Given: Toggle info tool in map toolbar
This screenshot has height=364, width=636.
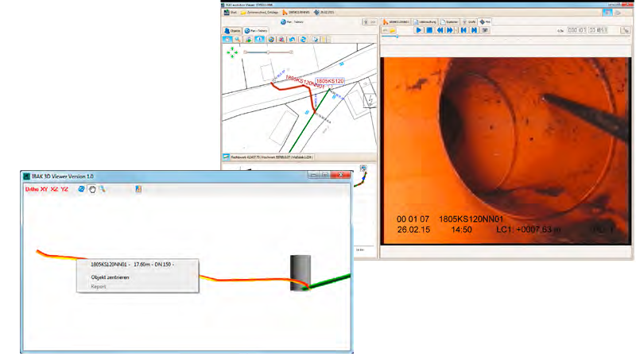Looking at the screenshot, I should click(x=260, y=39).
